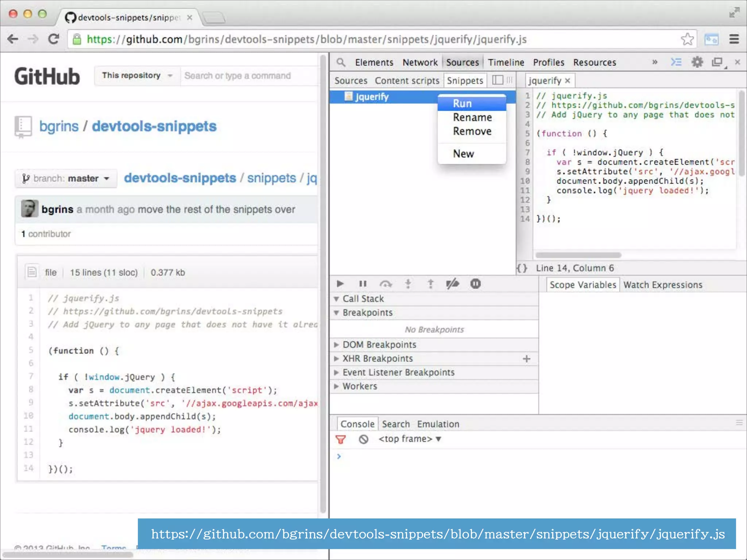
Task: Open the Emulation drawer tab
Action: coord(438,424)
